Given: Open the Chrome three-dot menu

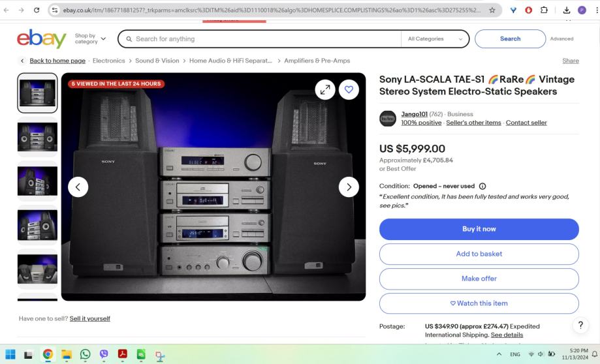Looking at the screenshot, I should click(596, 10).
